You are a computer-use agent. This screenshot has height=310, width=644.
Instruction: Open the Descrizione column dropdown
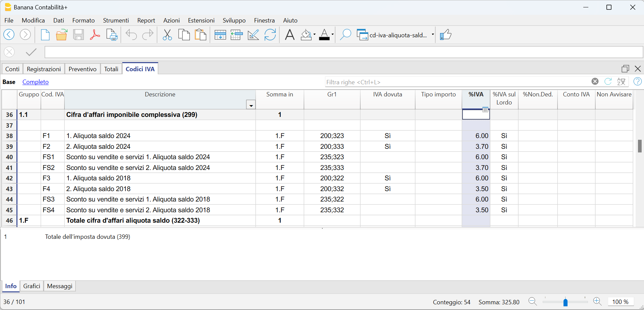tap(251, 105)
